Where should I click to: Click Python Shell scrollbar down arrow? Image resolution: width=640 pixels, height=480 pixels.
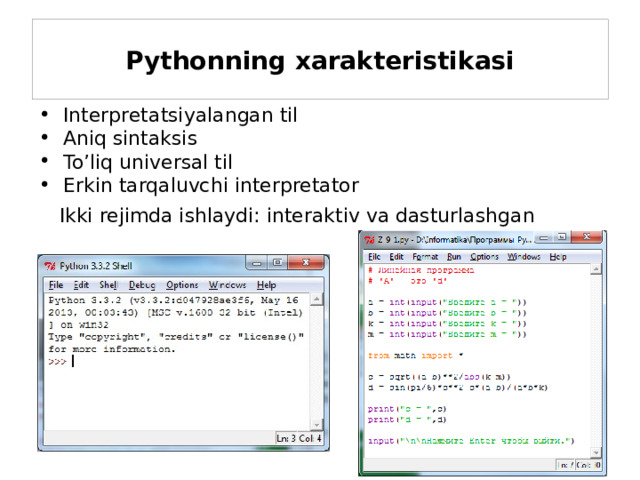pos(317,425)
